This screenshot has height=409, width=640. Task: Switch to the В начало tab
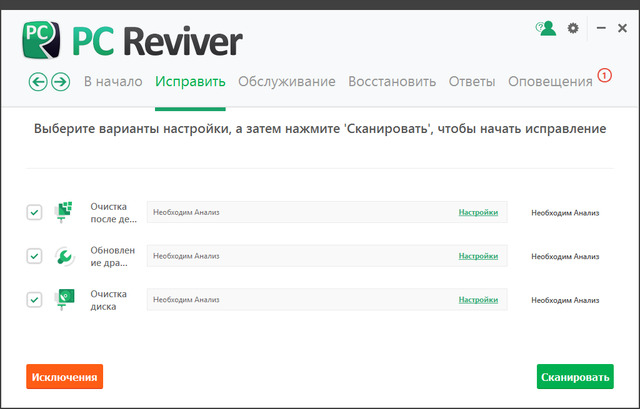112,82
